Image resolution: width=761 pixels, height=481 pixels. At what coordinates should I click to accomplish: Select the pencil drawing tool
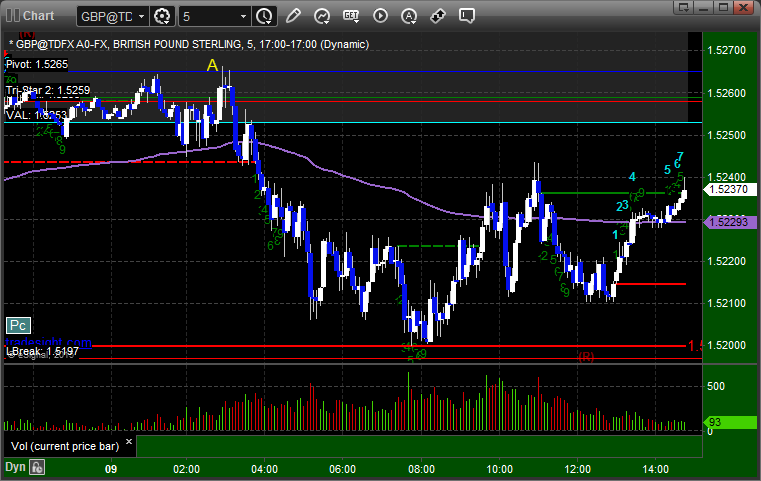(293, 16)
